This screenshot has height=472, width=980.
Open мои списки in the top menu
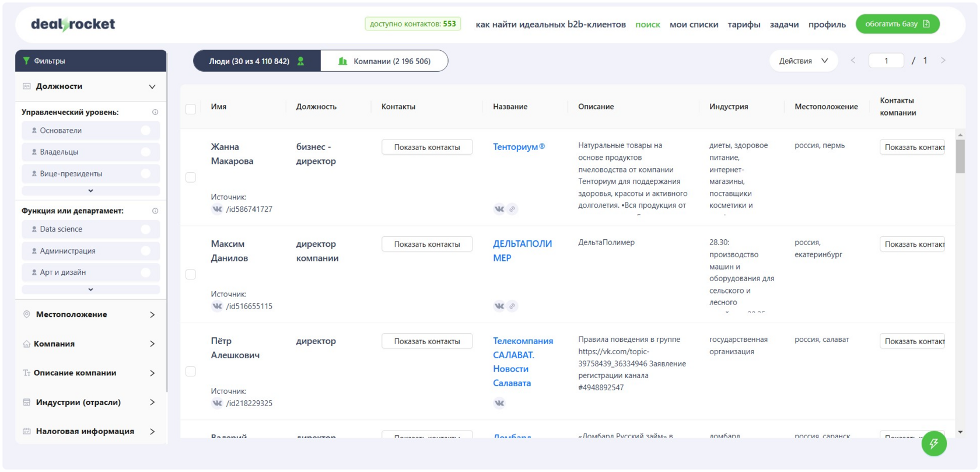(x=694, y=25)
